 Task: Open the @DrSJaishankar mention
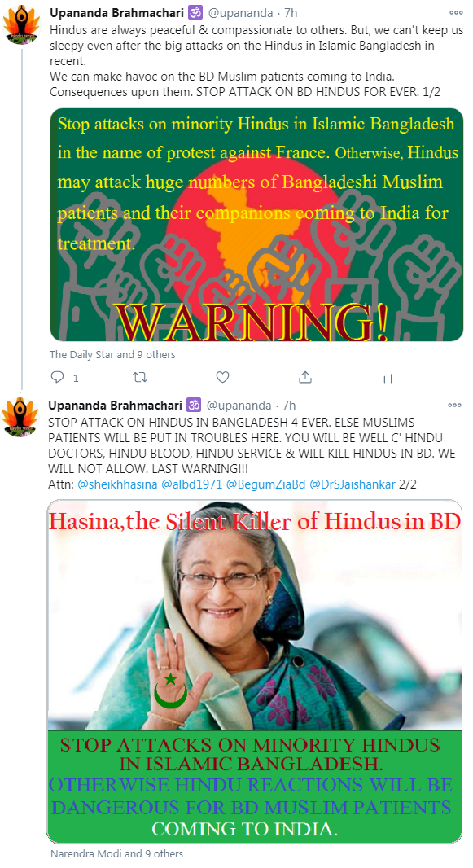pos(353,485)
